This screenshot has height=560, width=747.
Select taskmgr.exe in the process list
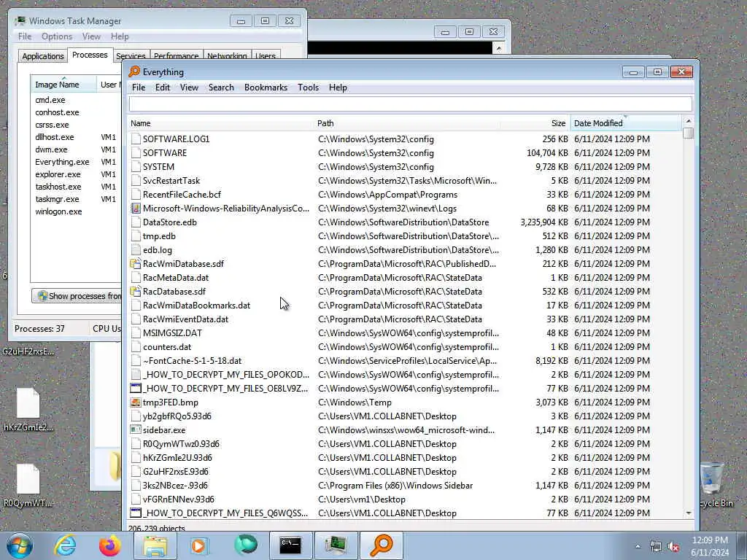click(57, 199)
